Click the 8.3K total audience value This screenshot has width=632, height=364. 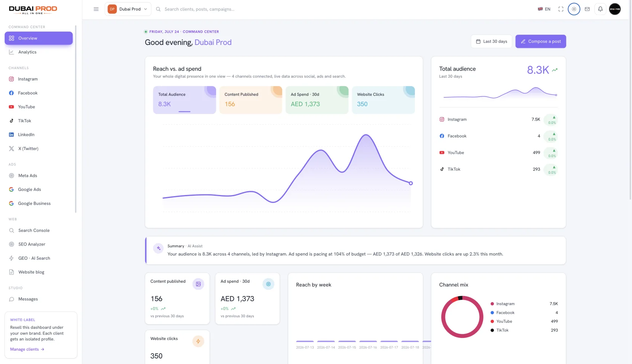point(538,70)
